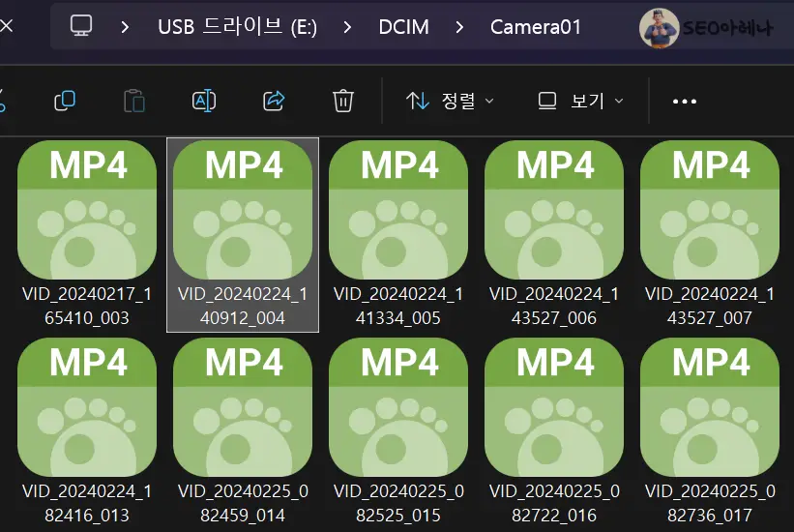This screenshot has width=794, height=532.
Task: Click the Rename icon in toolbar
Action: tap(204, 101)
